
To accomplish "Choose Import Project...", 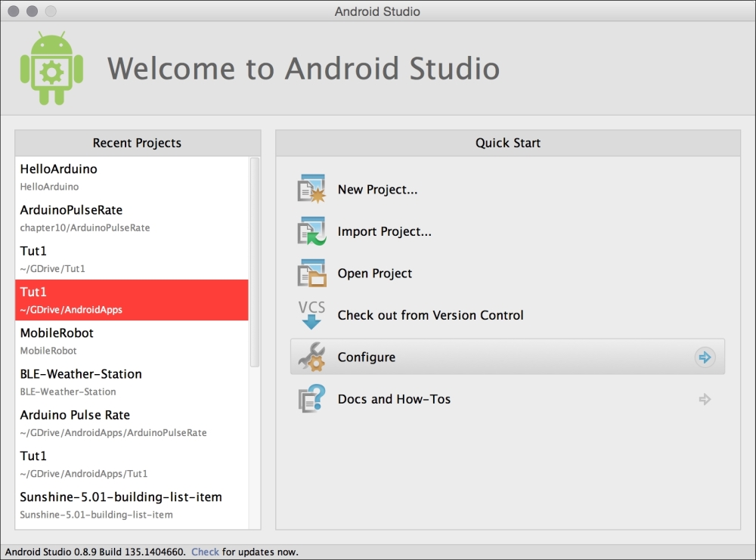I will [384, 231].
